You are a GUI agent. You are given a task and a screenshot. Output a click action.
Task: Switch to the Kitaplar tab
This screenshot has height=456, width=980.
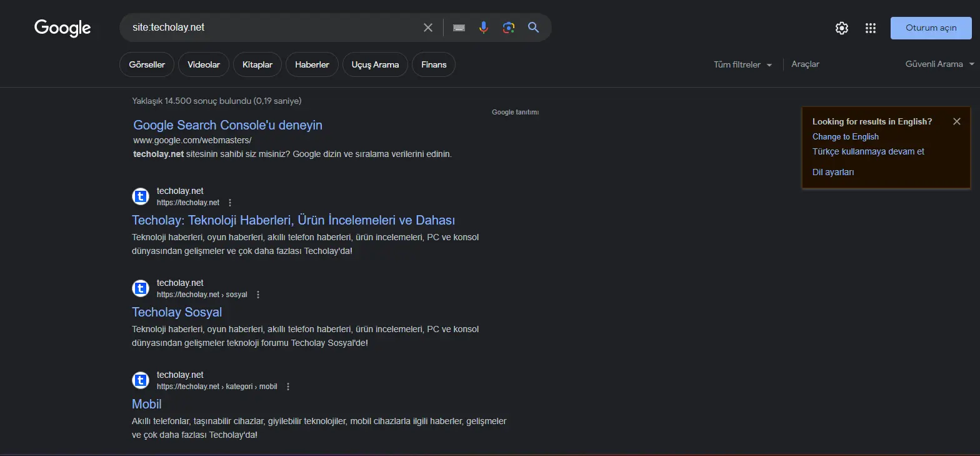(x=257, y=64)
